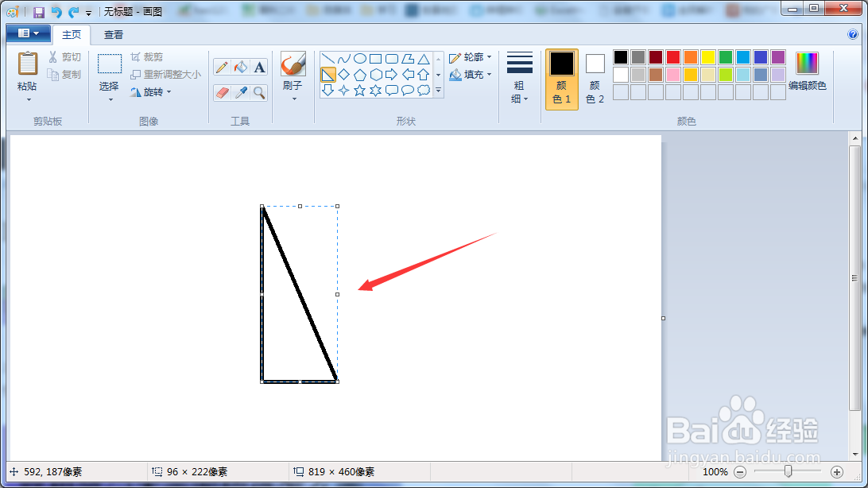
Task: Open the Brushes dropdown
Action: click(294, 99)
